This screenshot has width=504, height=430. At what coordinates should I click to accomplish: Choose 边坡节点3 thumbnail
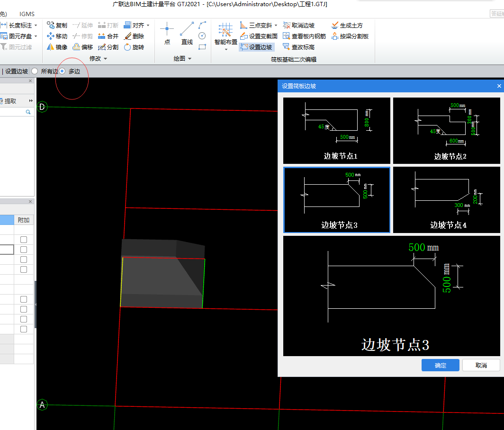(x=336, y=199)
